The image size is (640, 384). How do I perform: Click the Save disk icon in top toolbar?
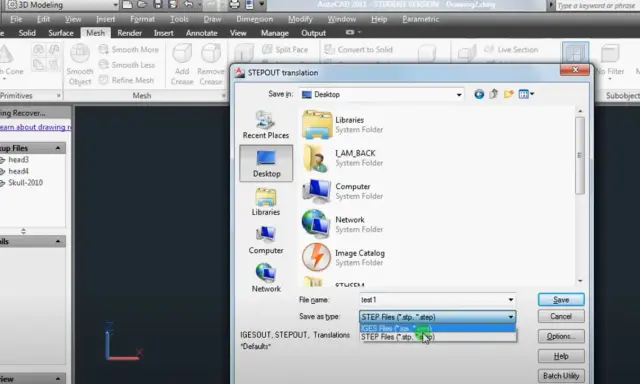[x=158, y=5]
